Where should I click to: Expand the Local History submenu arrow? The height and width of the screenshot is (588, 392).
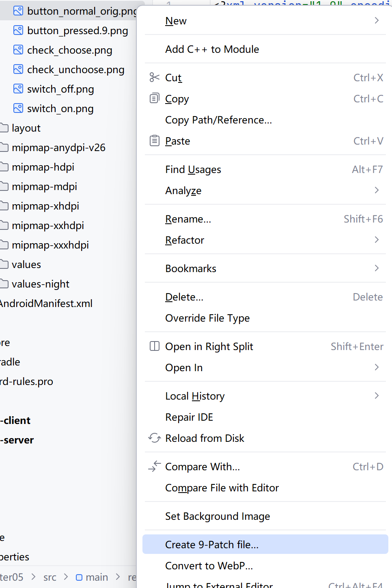(377, 396)
